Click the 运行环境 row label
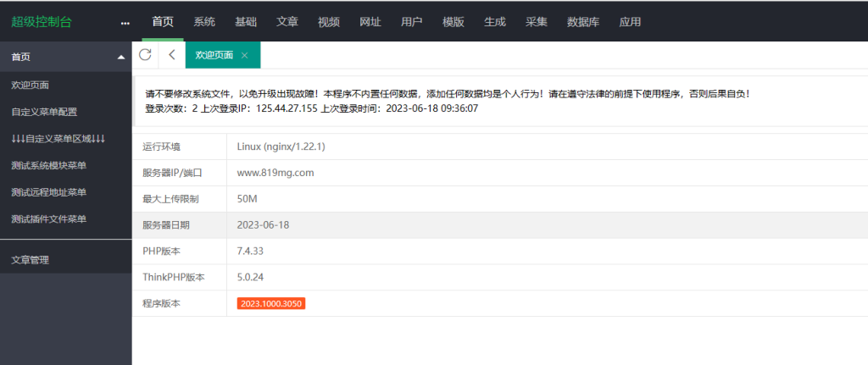Image resolution: width=868 pixels, height=365 pixels. tap(161, 147)
